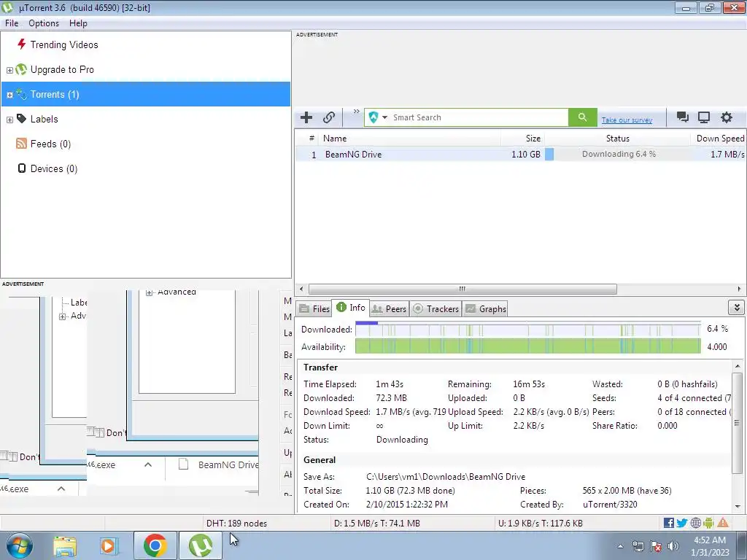Add torrent from URL link icon
The image size is (747, 560).
(x=329, y=117)
